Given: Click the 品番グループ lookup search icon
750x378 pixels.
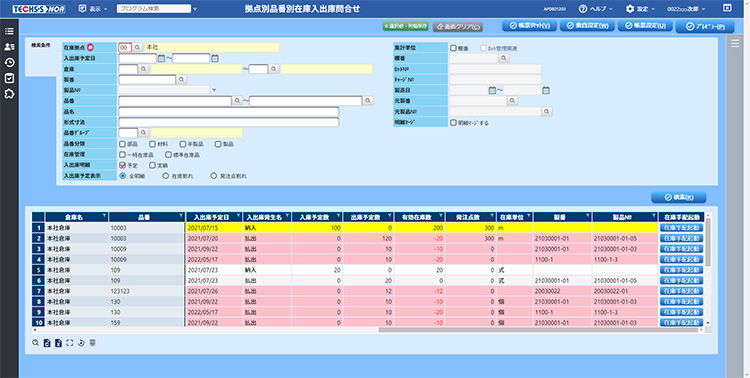Looking at the screenshot, I should click(x=143, y=133).
